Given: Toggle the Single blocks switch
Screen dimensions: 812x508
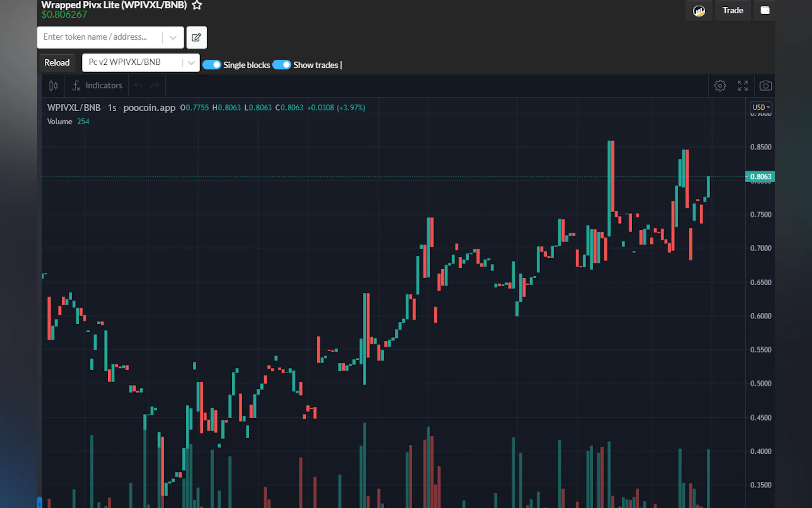Looking at the screenshot, I should 212,65.
